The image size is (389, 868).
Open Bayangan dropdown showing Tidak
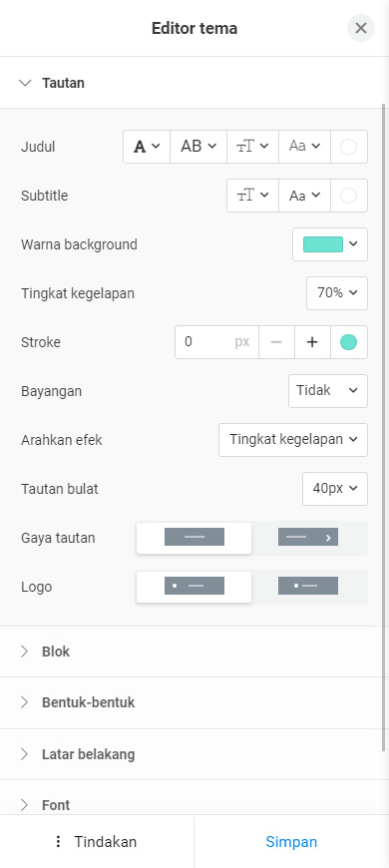[328, 391]
